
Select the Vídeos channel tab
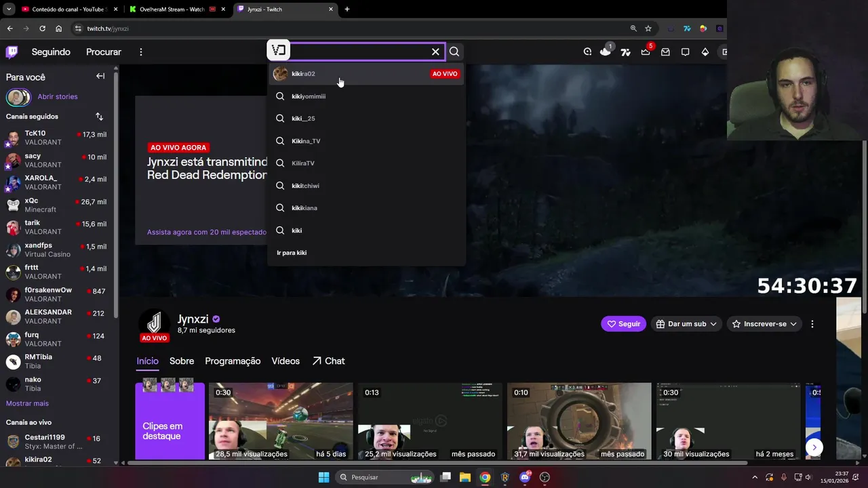pos(285,361)
